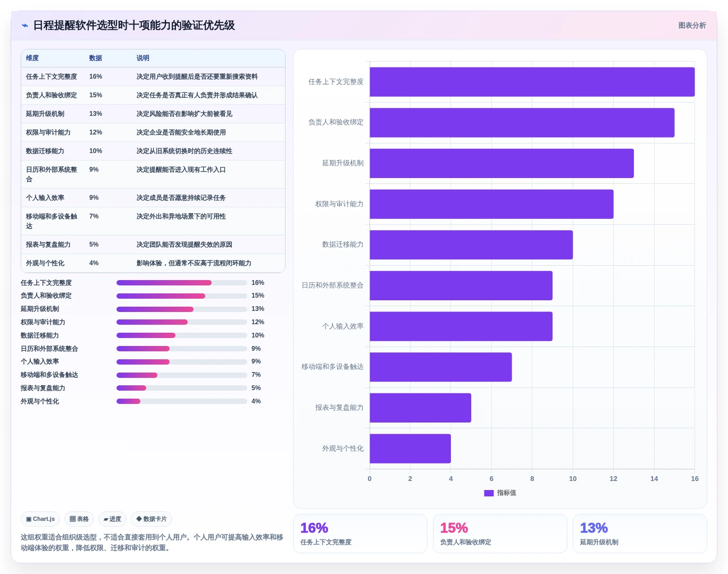Viewport: 728px width, 574px height.
Task: Click the 权限与审计能力 chart bar
Action: pos(492,204)
